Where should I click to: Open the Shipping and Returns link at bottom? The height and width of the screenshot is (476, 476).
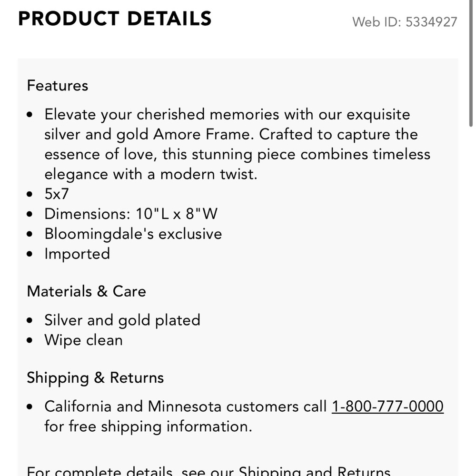(x=314, y=471)
